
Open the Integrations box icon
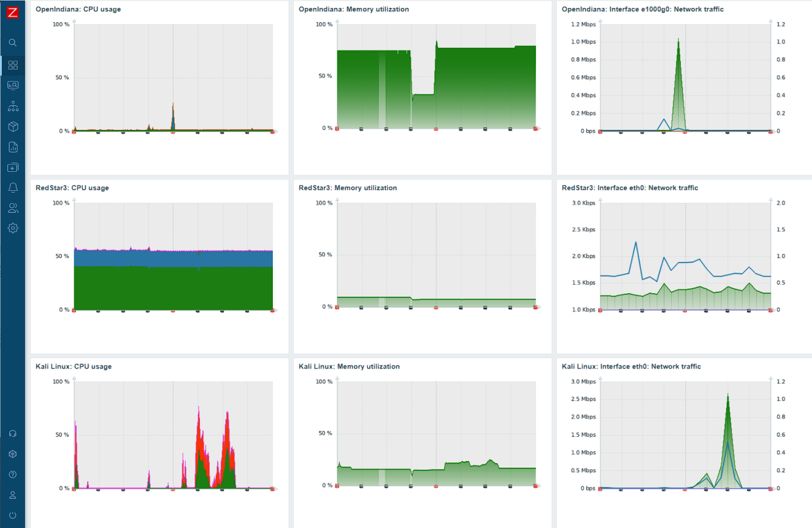click(x=12, y=454)
